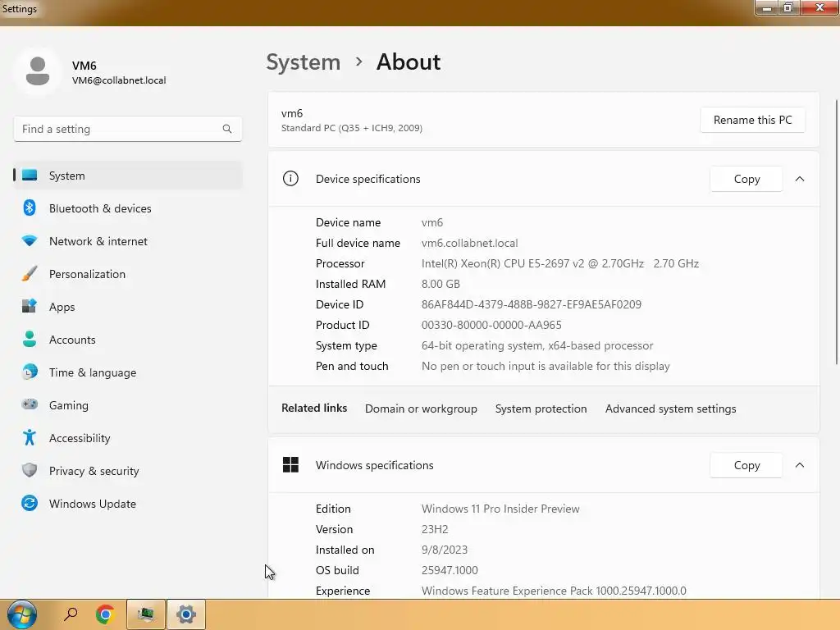Open the Start menu orb

point(22,614)
